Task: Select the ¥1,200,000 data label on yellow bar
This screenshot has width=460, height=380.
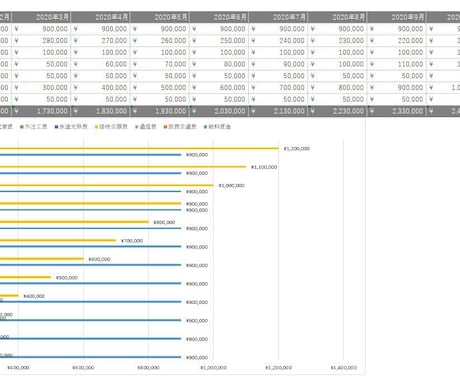Action: pos(297,149)
